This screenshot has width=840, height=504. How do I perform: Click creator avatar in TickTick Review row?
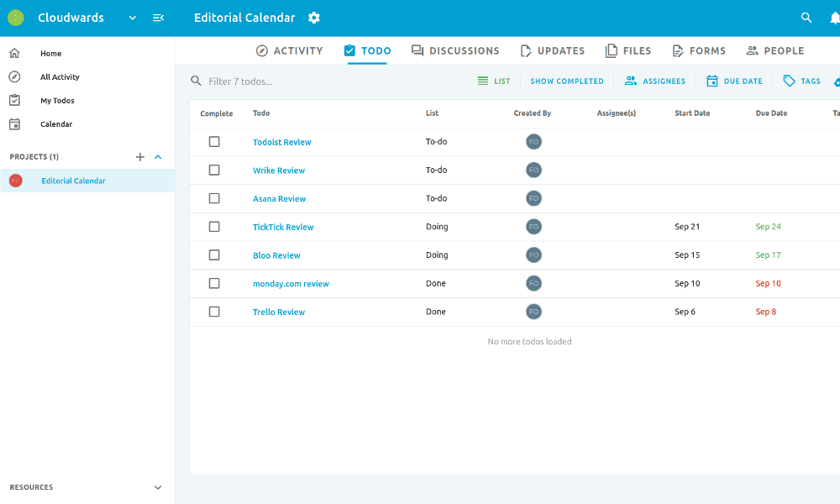click(533, 227)
